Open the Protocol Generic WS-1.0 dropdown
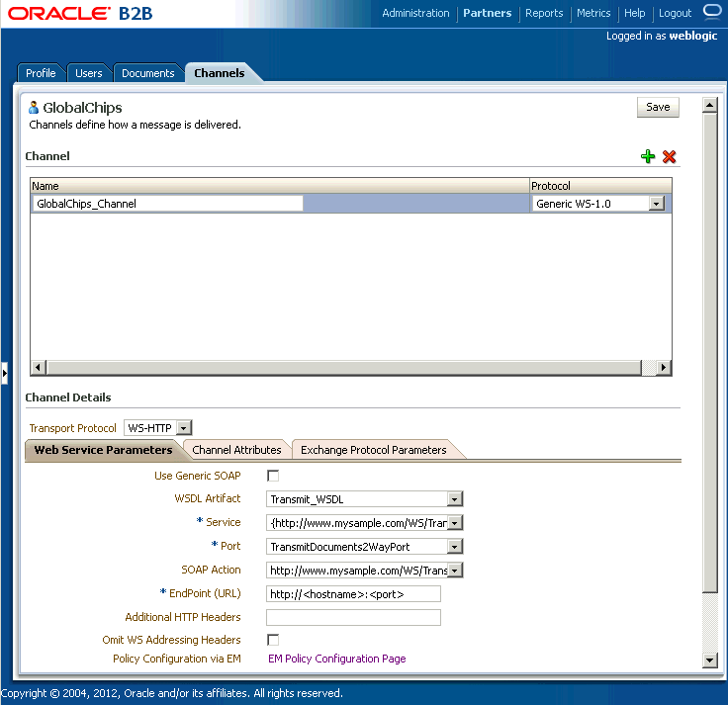The image size is (728, 705). pos(656,204)
